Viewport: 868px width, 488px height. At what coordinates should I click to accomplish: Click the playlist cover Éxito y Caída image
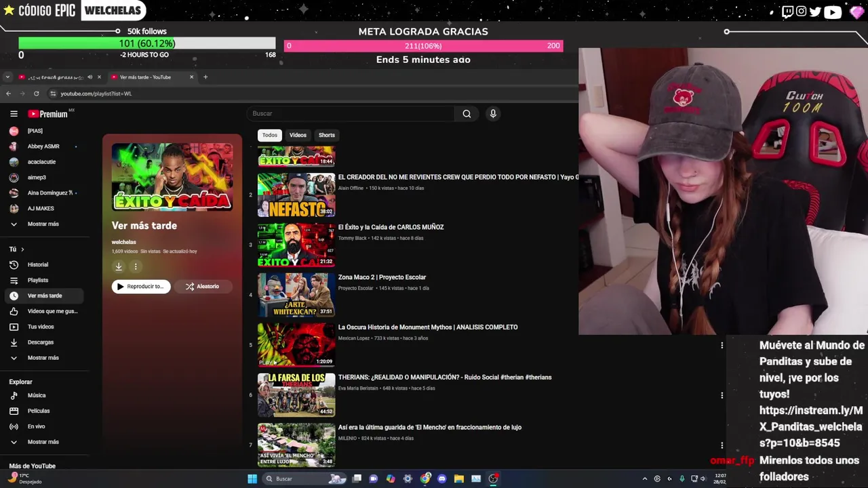[172, 177]
